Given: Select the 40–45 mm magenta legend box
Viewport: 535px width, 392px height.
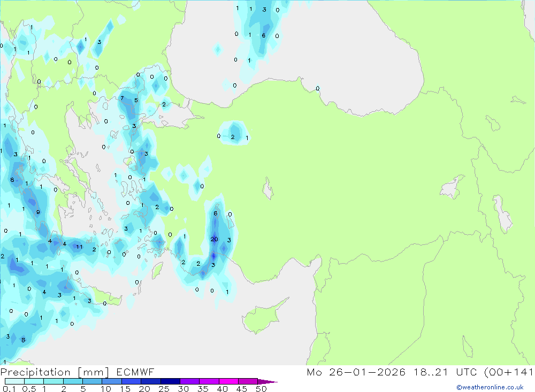Looking at the screenshot, I should (228, 381).
